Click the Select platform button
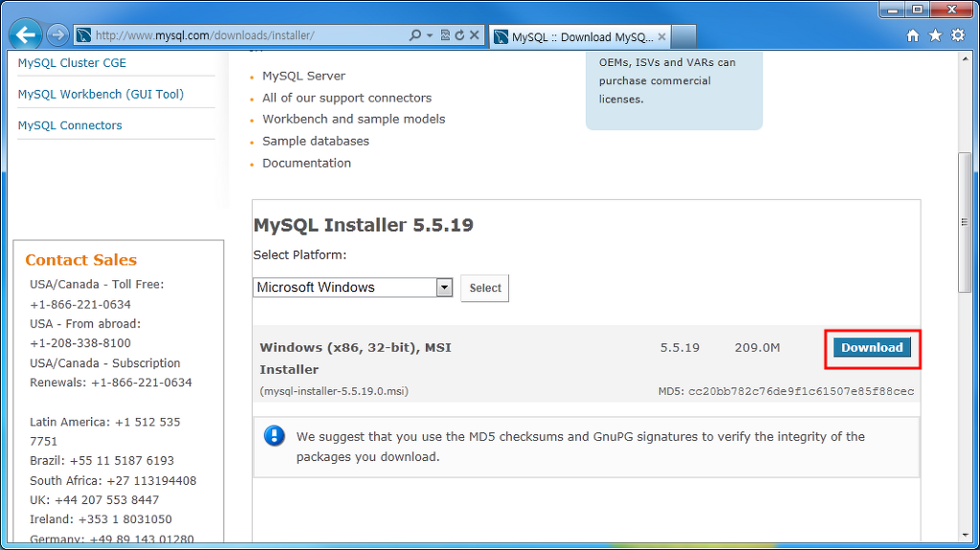 [485, 288]
